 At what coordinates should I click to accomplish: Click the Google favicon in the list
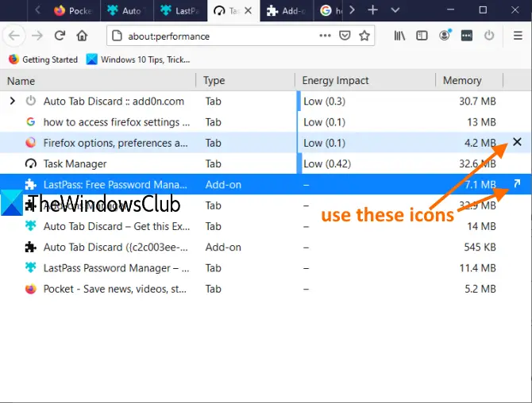coord(30,121)
